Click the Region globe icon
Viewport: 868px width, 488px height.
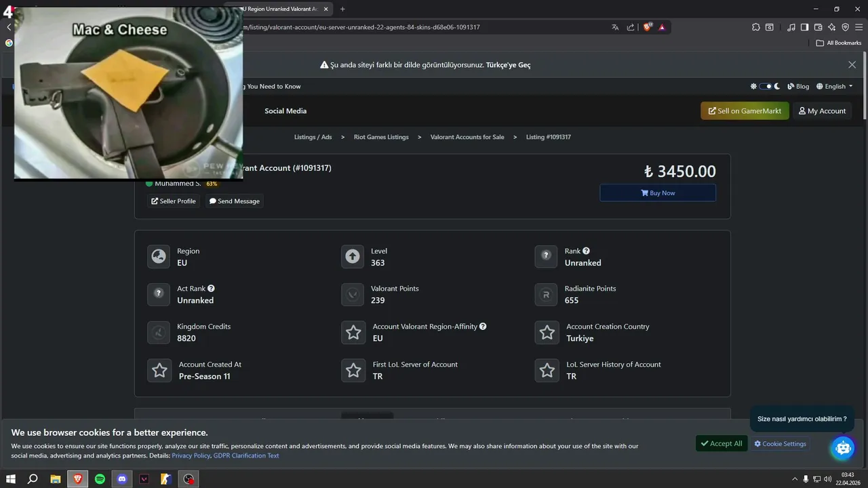[x=159, y=257]
